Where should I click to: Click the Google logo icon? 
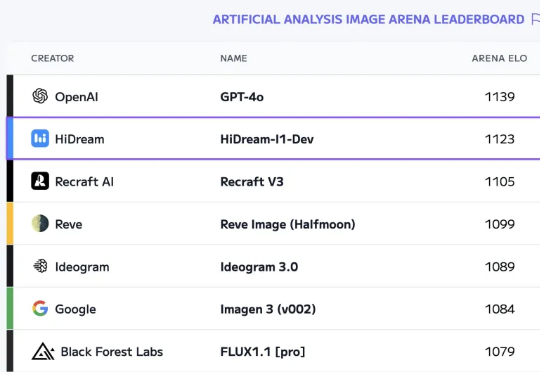tap(40, 309)
